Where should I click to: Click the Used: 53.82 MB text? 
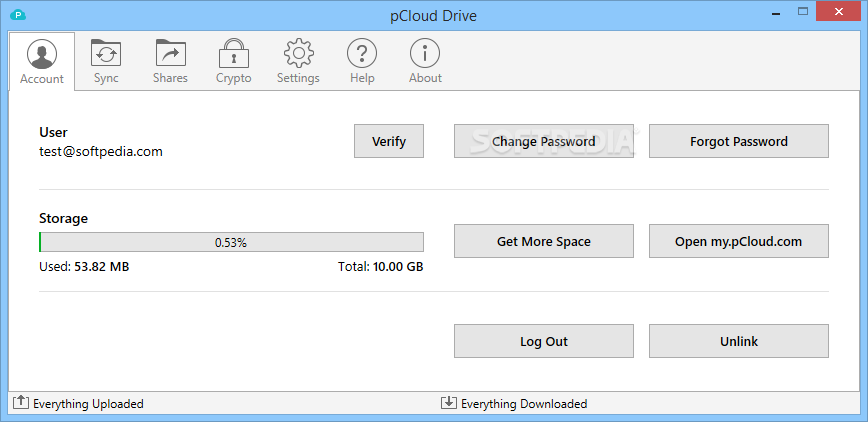coord(84,267)
